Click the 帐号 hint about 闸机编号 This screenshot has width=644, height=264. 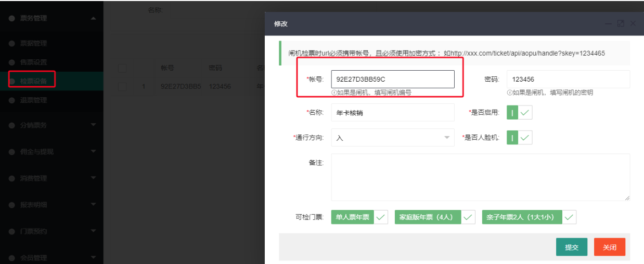click(x=371, y=93)
